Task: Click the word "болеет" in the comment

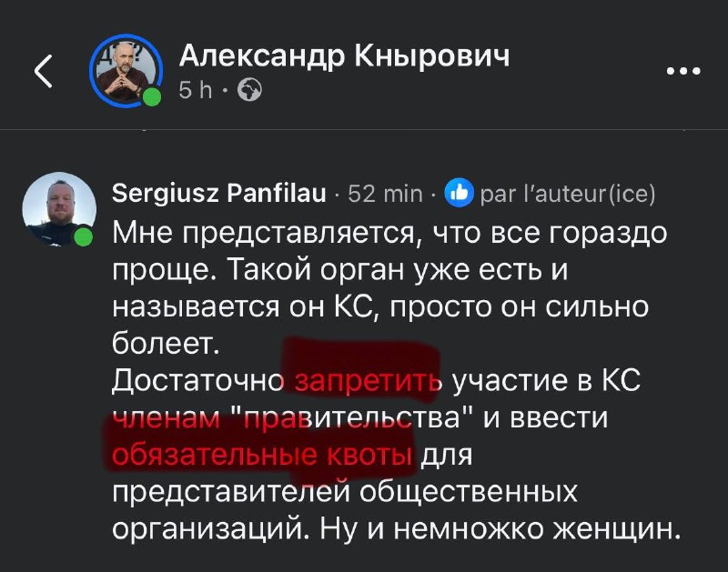Action: pos(166,343)
